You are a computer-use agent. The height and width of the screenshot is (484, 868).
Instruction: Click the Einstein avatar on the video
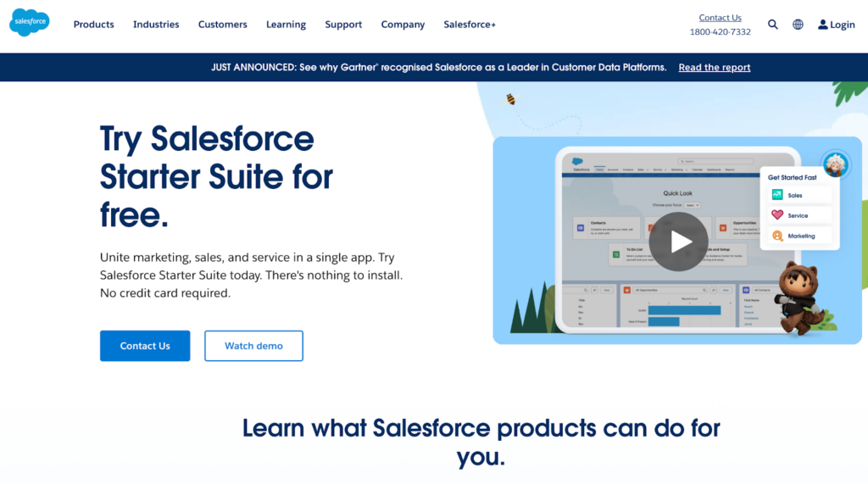(835, 164)
